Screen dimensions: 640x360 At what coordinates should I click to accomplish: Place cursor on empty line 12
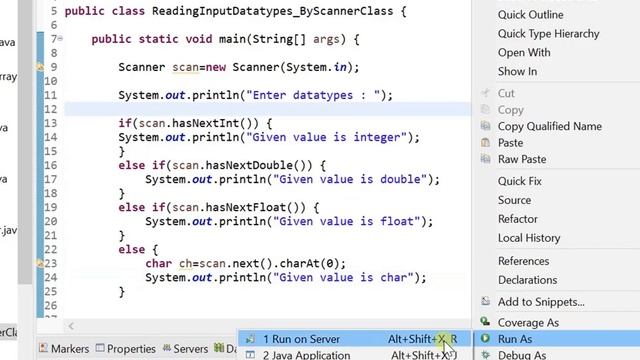click(267, 109)
